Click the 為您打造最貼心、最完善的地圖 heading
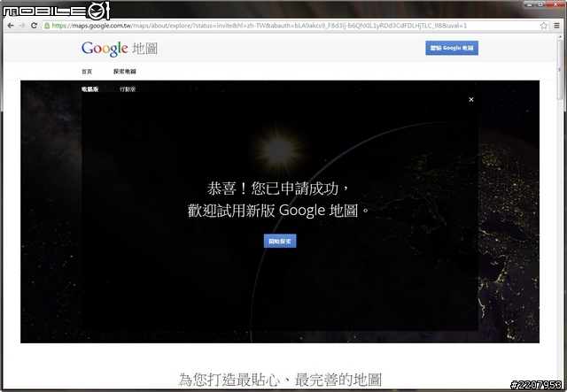The height and width of the screenshot is (392, 567). (280, 380)
